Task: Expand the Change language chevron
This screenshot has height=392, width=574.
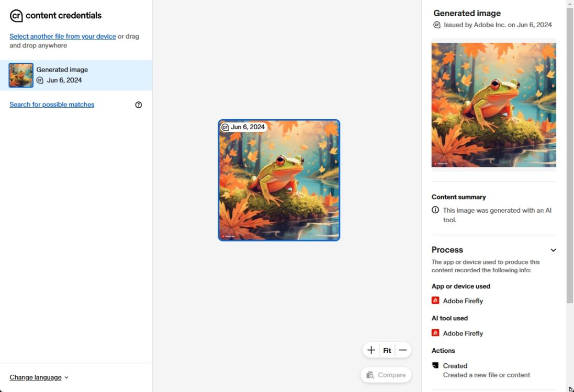Action: coord(66,377)
